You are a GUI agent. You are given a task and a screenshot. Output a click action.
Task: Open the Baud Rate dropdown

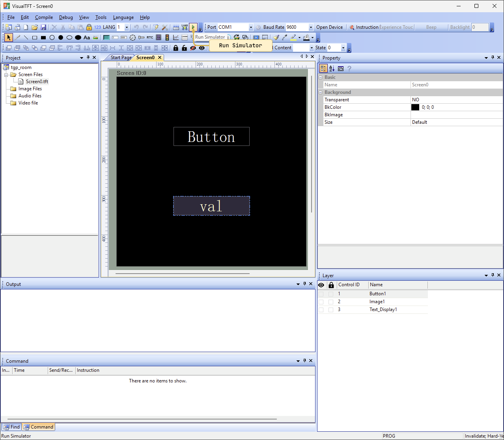click(x=310, y=27)
